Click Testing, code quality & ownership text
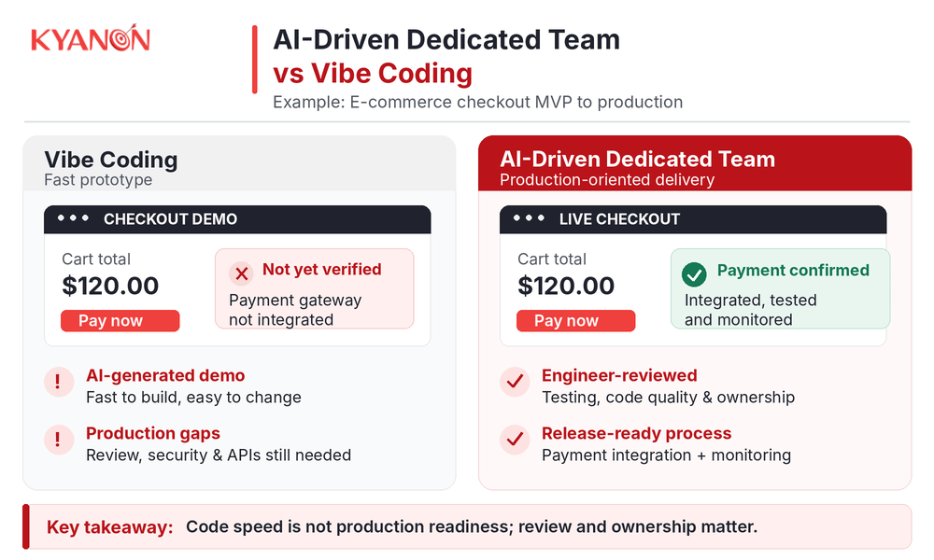Viewport: 934px width, 560px height. pos(669,397)
